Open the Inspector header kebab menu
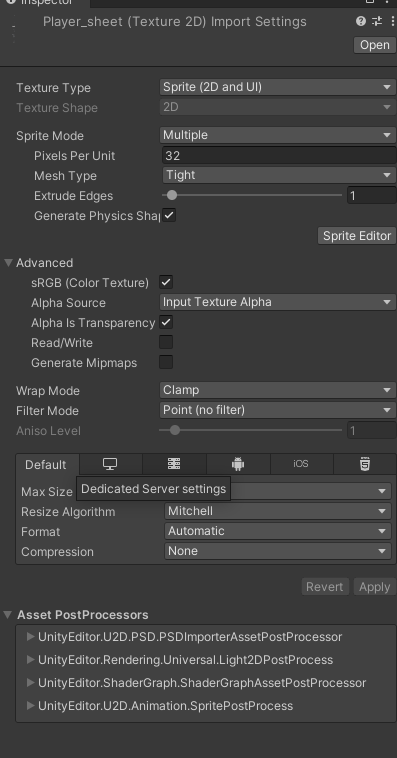 click(393, 21)
